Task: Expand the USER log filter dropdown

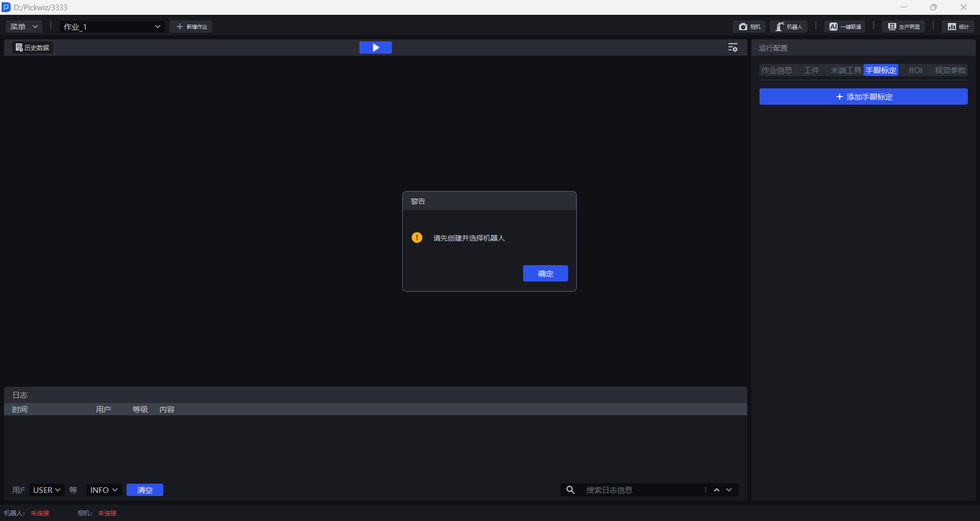Action: point(47,490)
